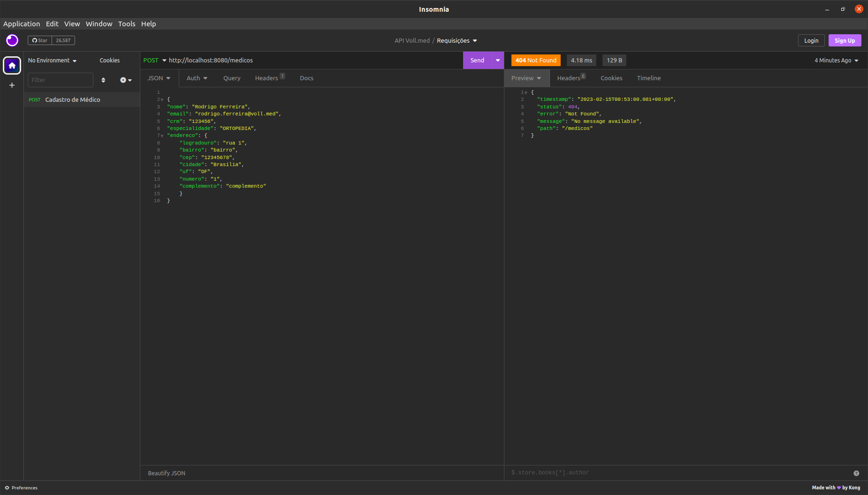Click the Login button

coord(811,41)
